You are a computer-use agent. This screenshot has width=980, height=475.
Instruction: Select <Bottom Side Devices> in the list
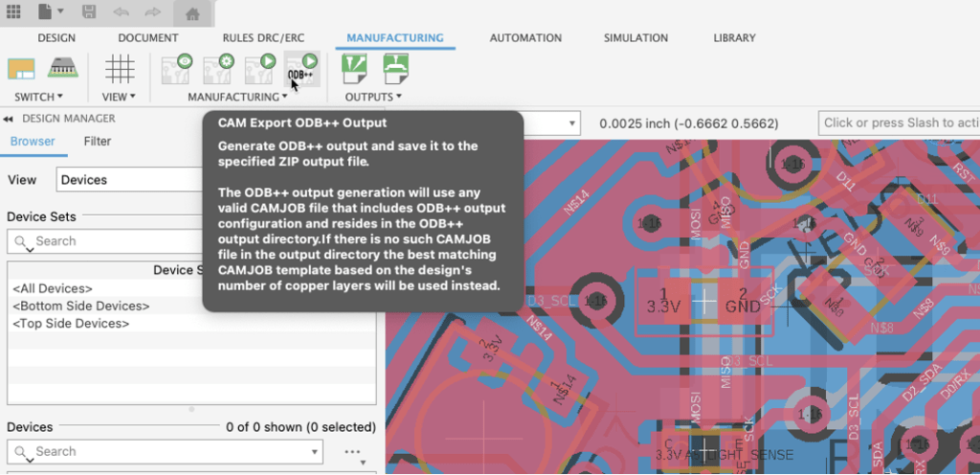pos(81,306)
